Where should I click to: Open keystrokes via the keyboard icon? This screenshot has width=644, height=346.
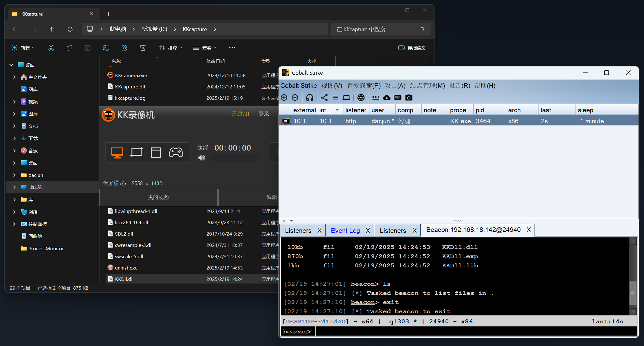pyautogui.click(x=398, y=98)
